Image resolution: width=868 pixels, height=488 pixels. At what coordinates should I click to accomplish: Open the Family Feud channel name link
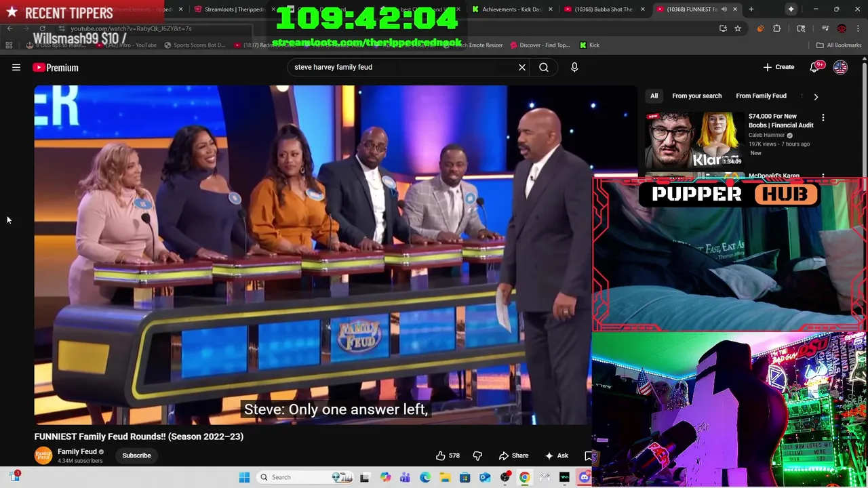point(77,452)
